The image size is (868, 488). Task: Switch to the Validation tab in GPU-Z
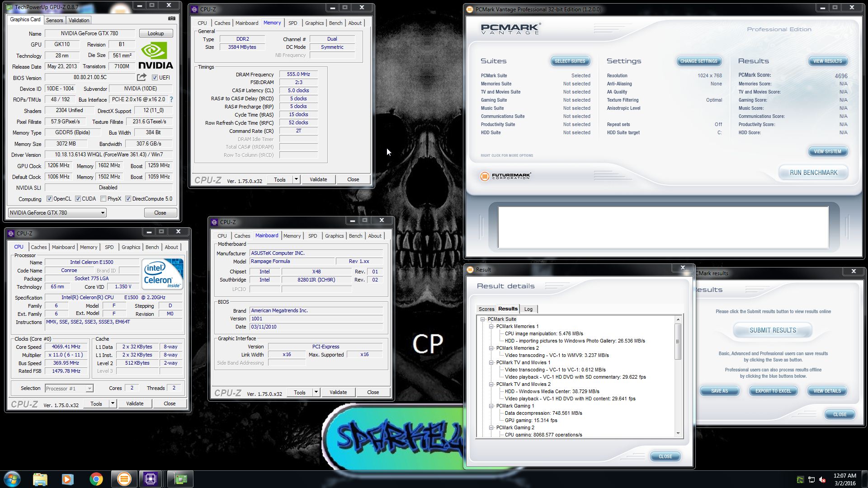click(x=79, y=20)
